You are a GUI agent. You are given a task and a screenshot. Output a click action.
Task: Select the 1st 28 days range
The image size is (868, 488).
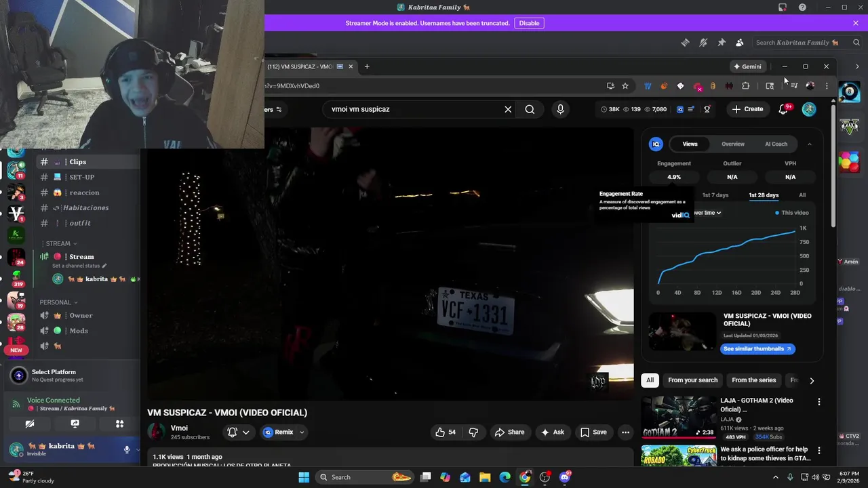point(764,195)
